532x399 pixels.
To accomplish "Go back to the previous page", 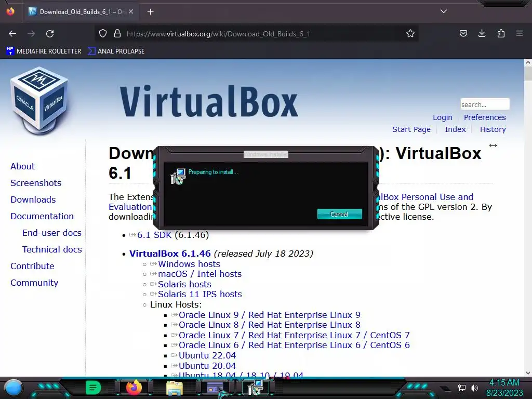I will click(12, 34).
